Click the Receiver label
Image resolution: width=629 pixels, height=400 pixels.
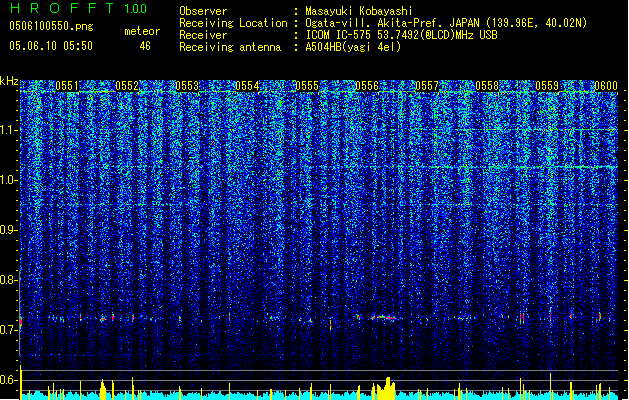[203, 35]
